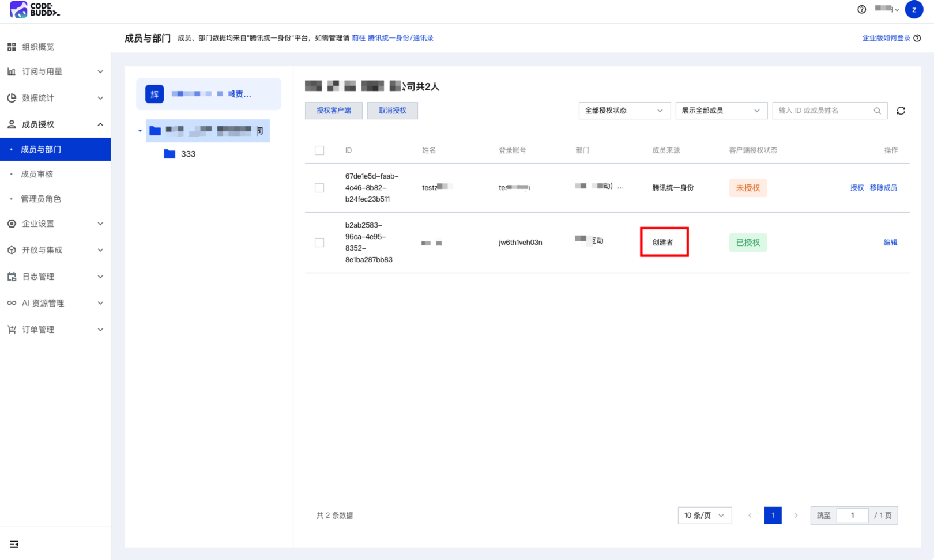Toggle the select-all checkbox in table header
This screenshot has width=934, height=560.
click(319, 150)
